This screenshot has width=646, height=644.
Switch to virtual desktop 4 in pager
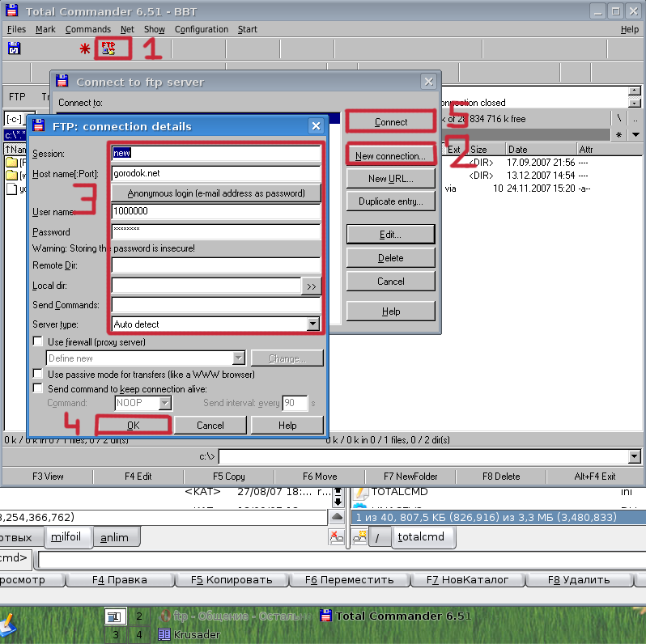pyautogui.click(x=139, y=634)
